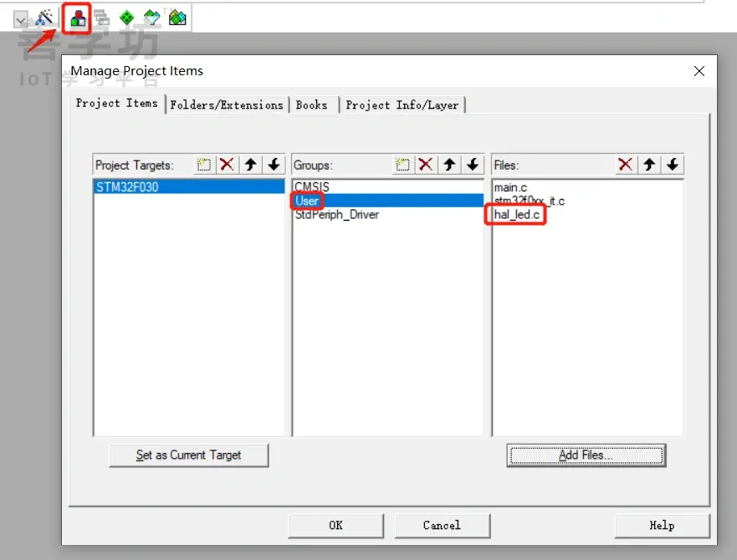Screen dimensions: 737x560
Task: Click New Target icon above Project Targets
Action: tap(203, 164)
